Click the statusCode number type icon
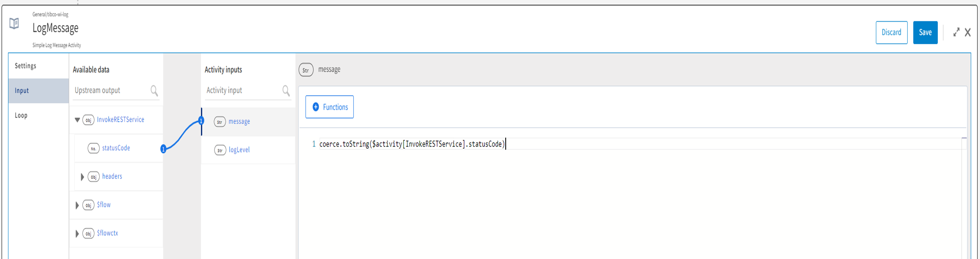The image size is (980, 259). [x=93, y=148]
